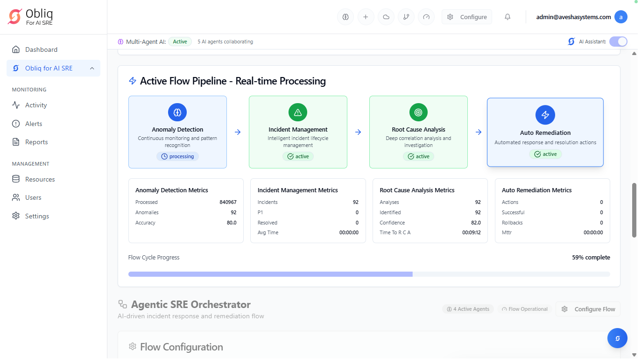641x364 pixels.
Task: Open the gauge icon in the top toolbar
Action: (426, 17)
